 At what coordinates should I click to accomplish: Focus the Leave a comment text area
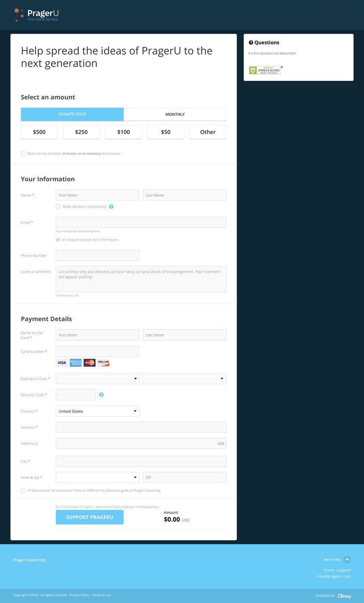pos(141,279)
